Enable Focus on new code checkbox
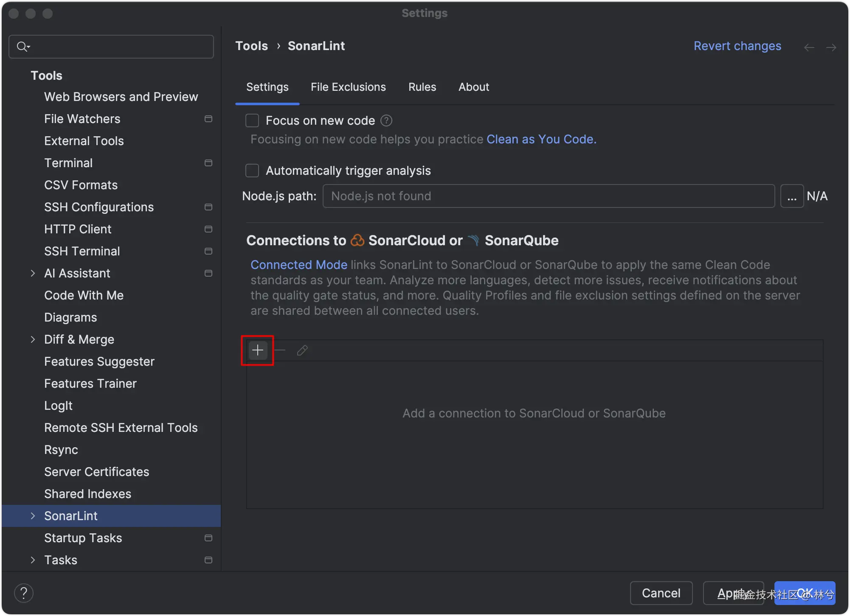Viewport: 850px width, 616px height. [x=252, y=121]
